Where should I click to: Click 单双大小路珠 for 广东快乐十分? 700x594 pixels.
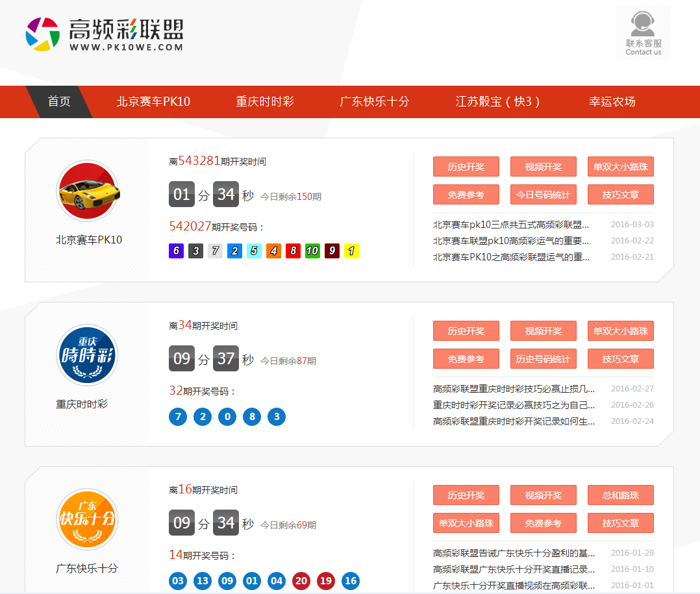point(466,523)
